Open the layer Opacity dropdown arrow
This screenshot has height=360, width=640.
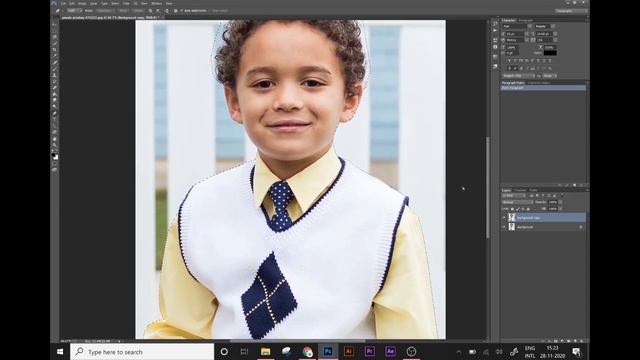560,202
